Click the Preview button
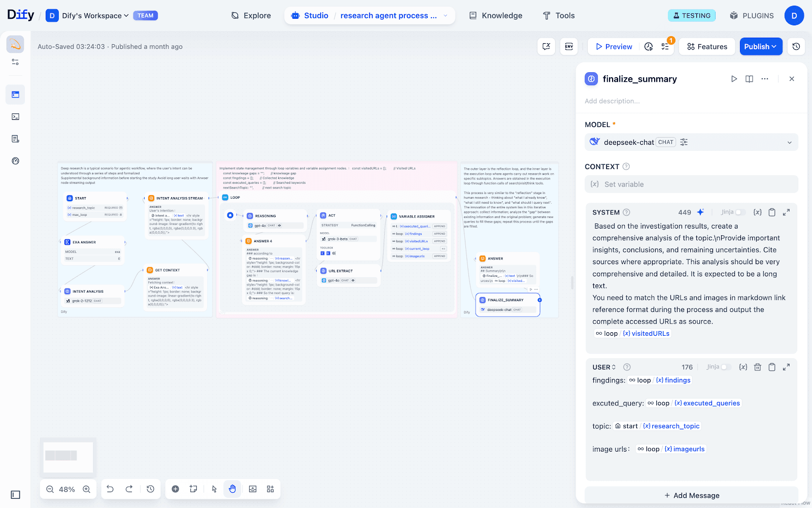Image resolution: width=812 pixels, height=508 pixels. click(x=614, y=46)
